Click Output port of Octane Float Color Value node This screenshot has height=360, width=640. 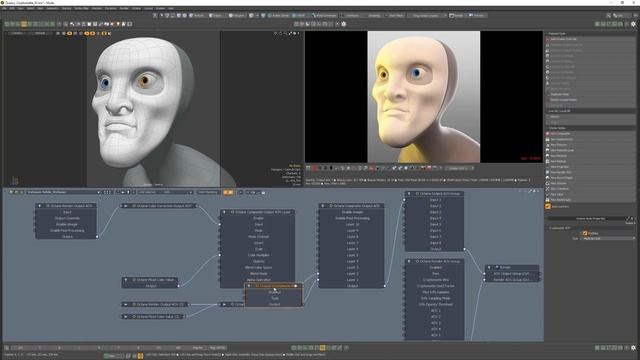pyautogui.click(x=178, y=286)
